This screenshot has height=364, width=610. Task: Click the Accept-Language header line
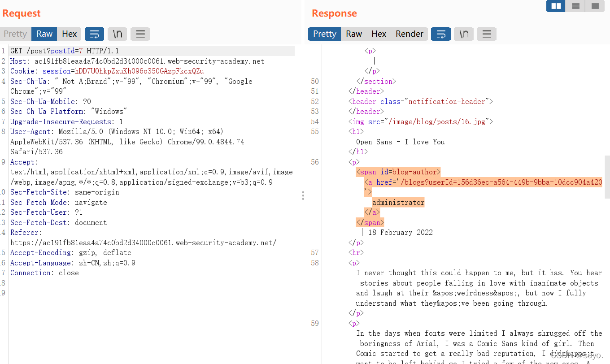point(73,263)
